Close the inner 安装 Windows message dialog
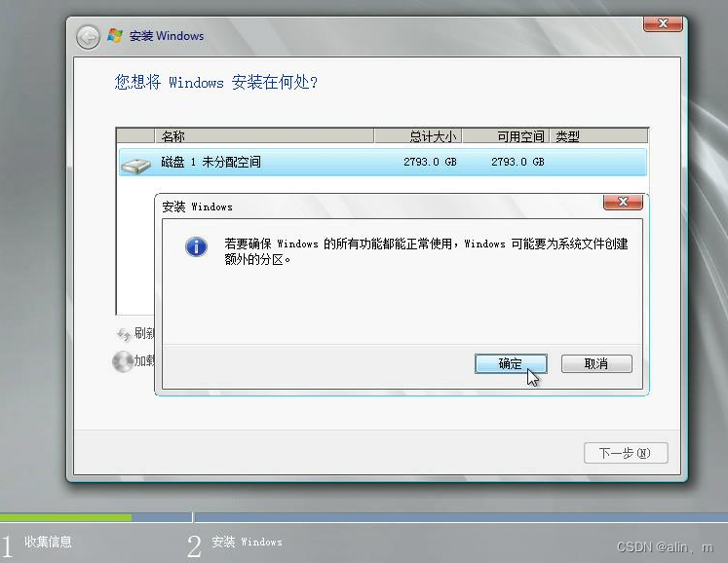Image resolution: width=728 pixels, height=563 pixels. pyautogui.click(x=623, y=202)
